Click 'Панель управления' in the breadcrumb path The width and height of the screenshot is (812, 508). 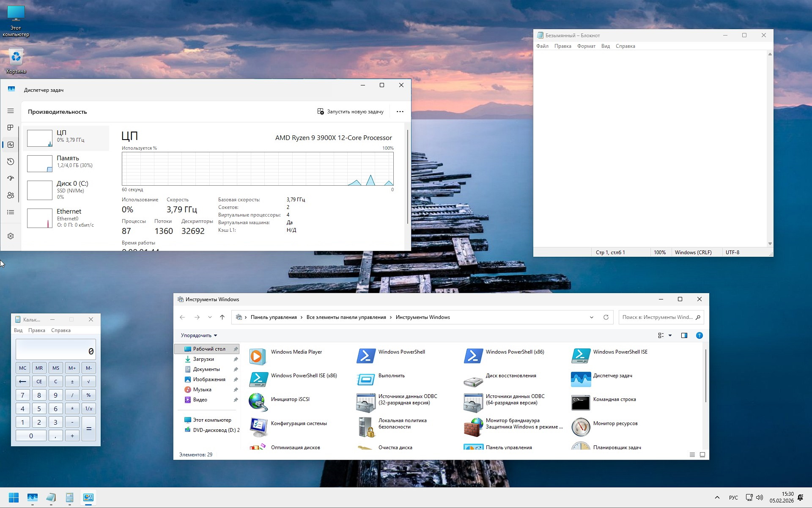coord(274,317)
